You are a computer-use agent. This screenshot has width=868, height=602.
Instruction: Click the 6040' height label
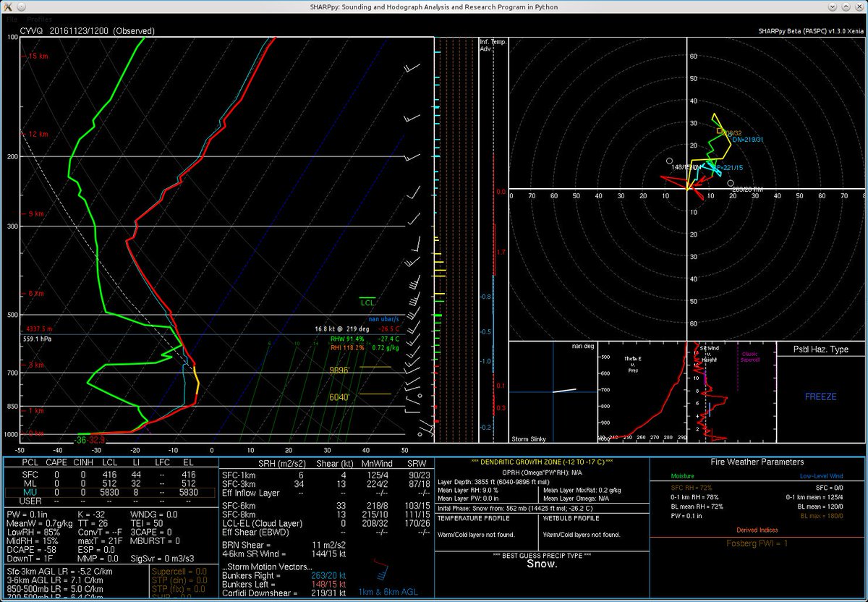[x=340, y=397]
